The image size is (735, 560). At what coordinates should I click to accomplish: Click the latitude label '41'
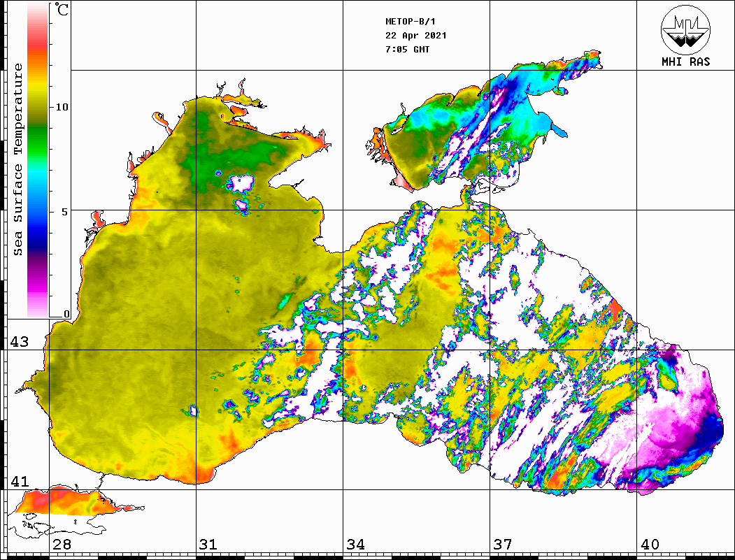click(19, 481)
